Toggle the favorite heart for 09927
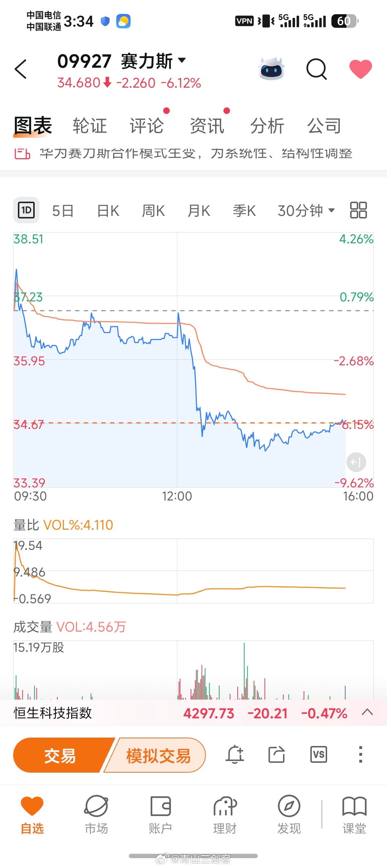Viewport: 387px width, 868px height. coord(360,69)
